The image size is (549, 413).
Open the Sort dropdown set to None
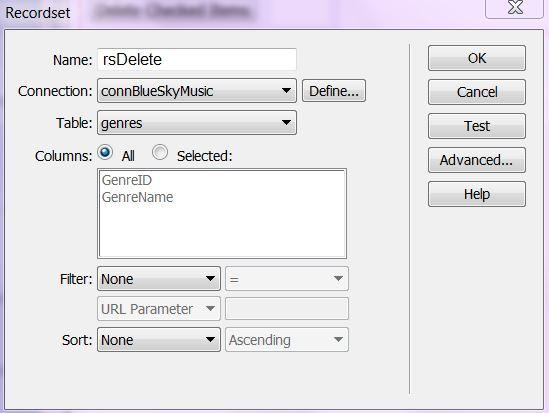159,340
